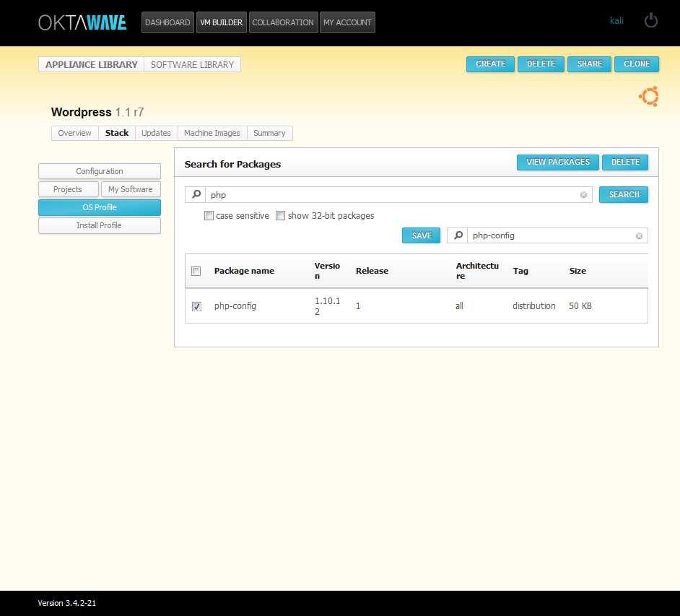Screen dimensions: 680x616
Task: Click the Ubuntu logo icon
Action: [649, 96]
